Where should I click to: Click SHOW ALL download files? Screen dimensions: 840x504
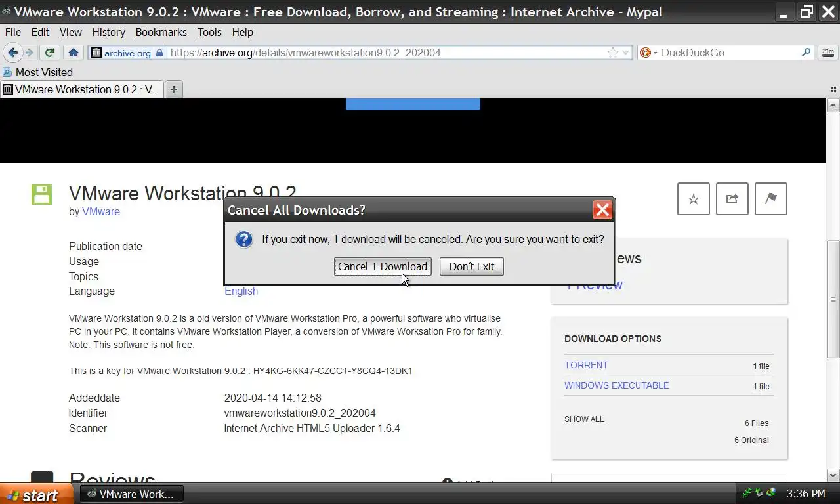(584, 419)
